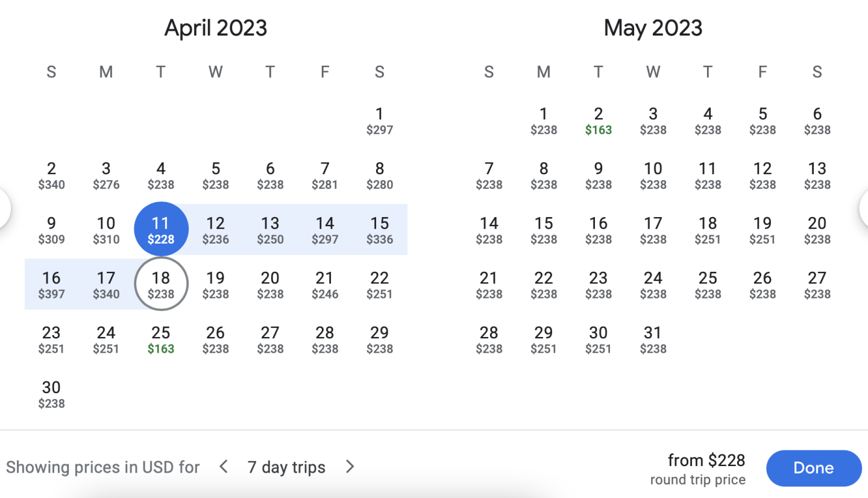Choose April 14 priced $297
Screen dimensions: 868x498
tap(325, 230)
